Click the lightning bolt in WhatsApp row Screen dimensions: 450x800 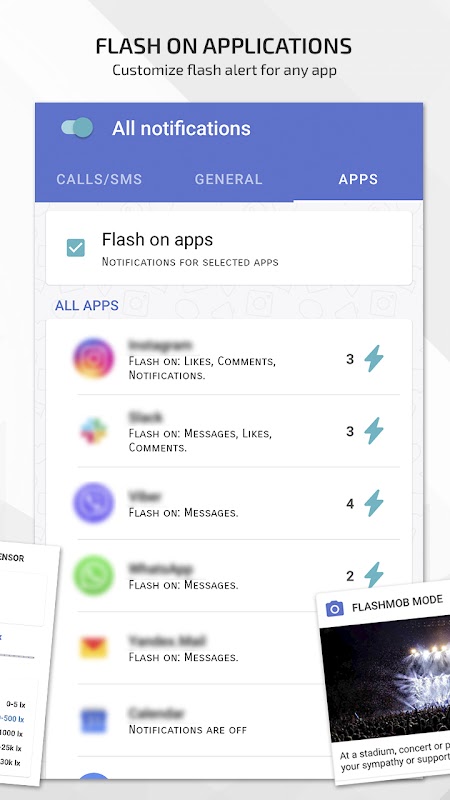pos(374,576)
